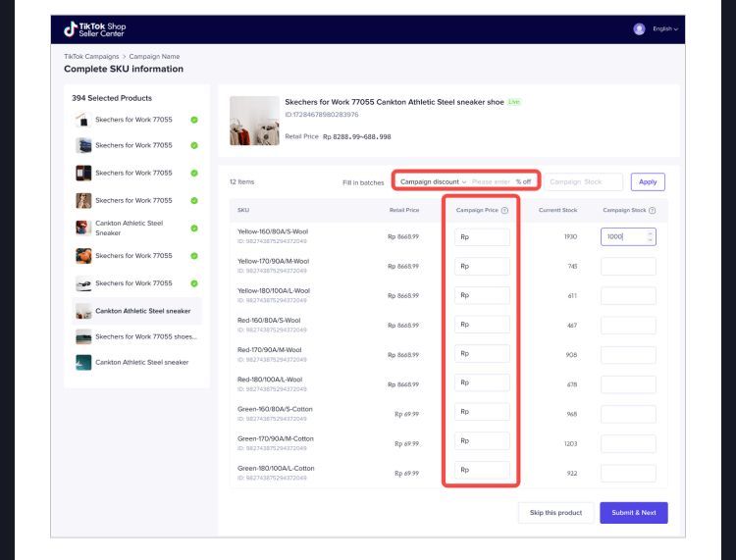Select 'Skechers for Work 77055 shoes...' item
The width and height of the screenshot is (736, 560).
(x=136, y=336)
